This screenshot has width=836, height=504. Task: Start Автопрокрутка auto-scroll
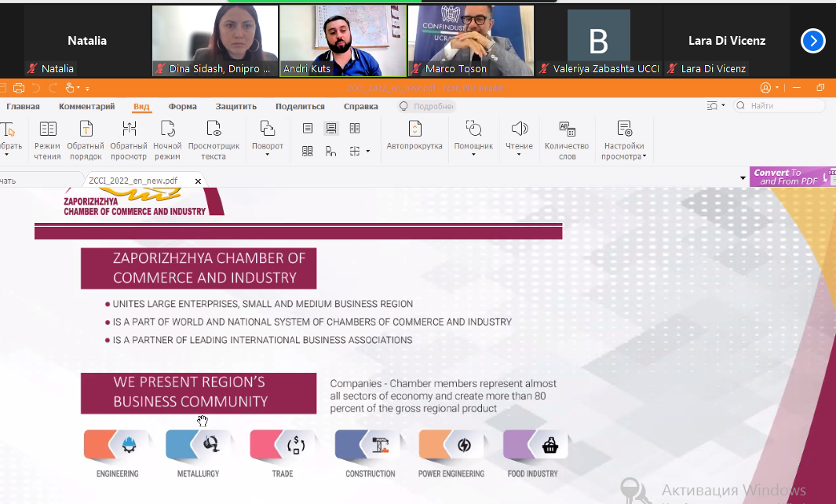[414, 136]
